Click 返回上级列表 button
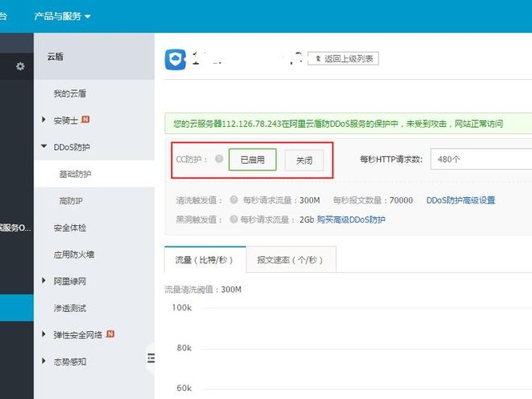The height and width of the screenshot is (399, 532). coord(343,58)
